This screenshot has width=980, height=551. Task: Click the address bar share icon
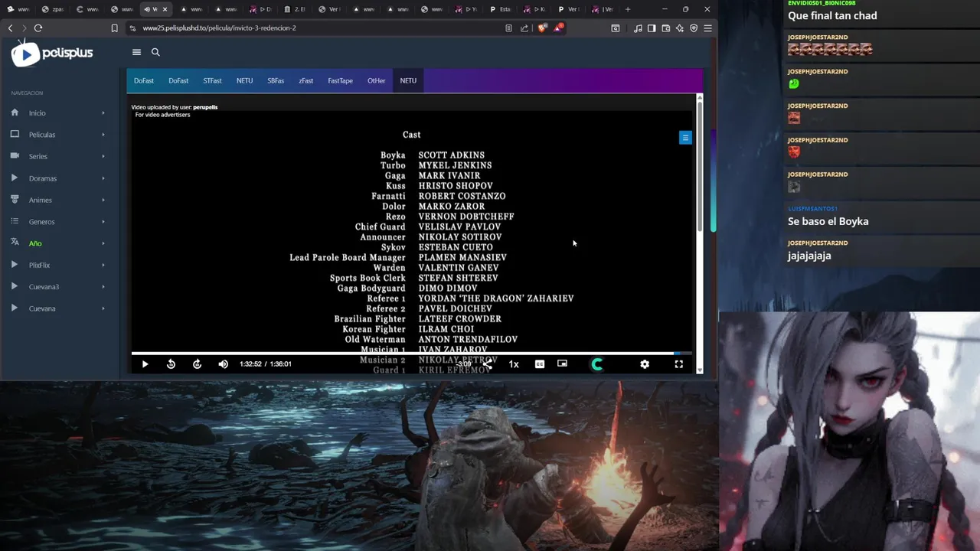coord(524,28)
